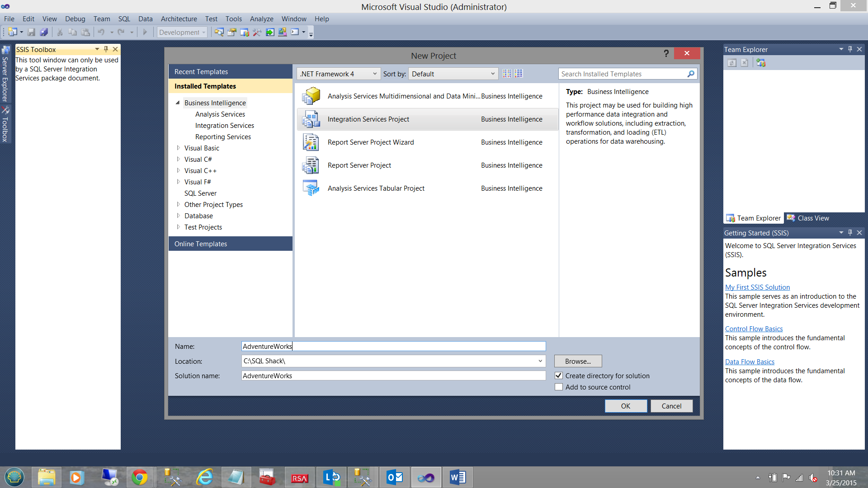
Task: Click the New Project dialog help icon
Action: pos(666,54)
